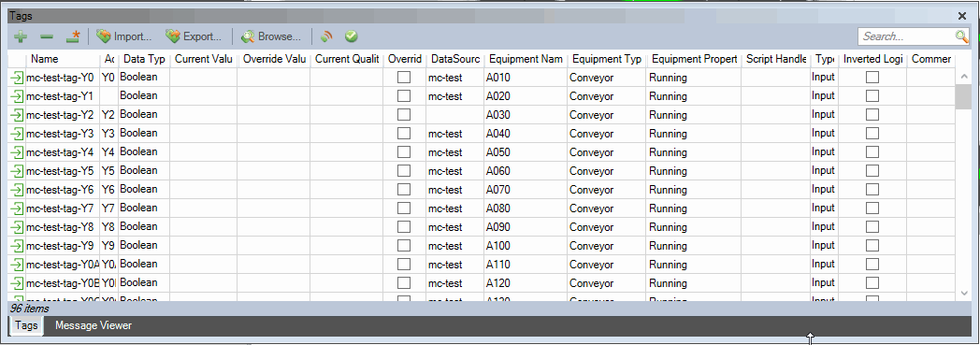Screen dimensions: 980x345
Task: Click the Browse... toolbar button
Action: click(270, 36)
